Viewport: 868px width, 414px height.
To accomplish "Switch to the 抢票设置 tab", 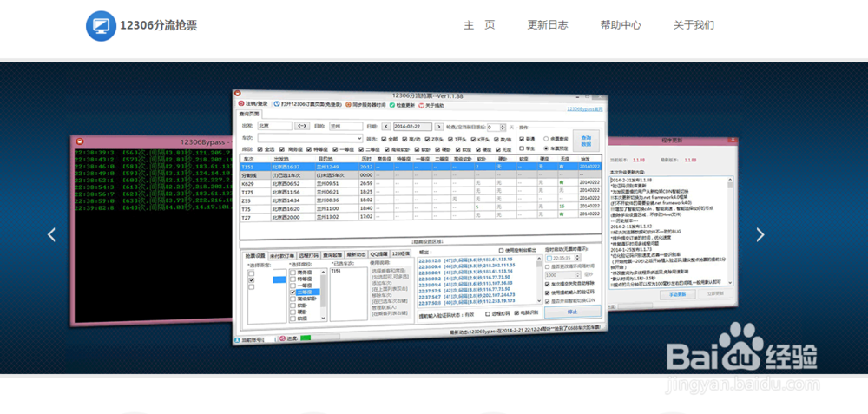I will coord(255,255).
